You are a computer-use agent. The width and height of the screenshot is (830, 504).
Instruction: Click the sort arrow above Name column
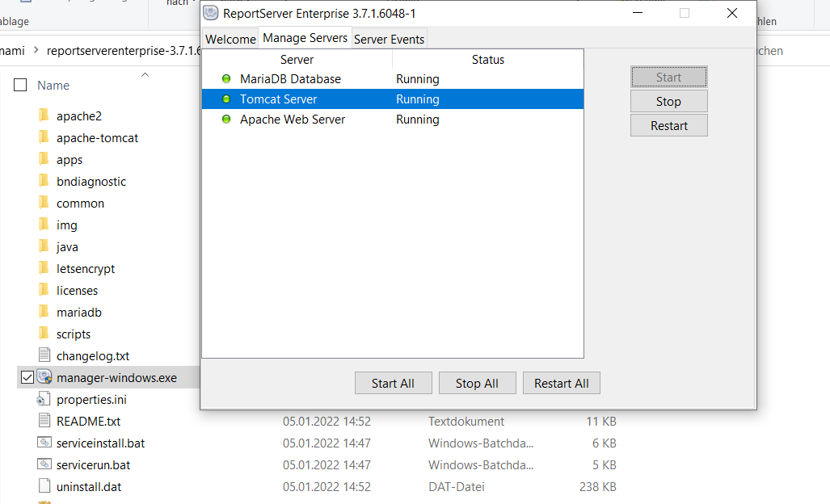click(x=145, y=75)
